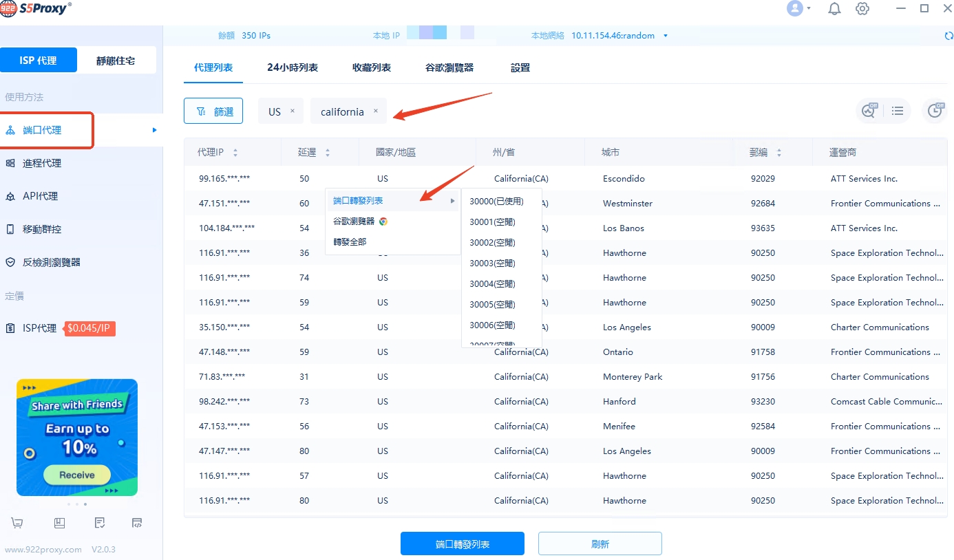Open the checklist document icon in sidebar footer
This screenshot has width=954, height=560.
(x=100, y=524)
